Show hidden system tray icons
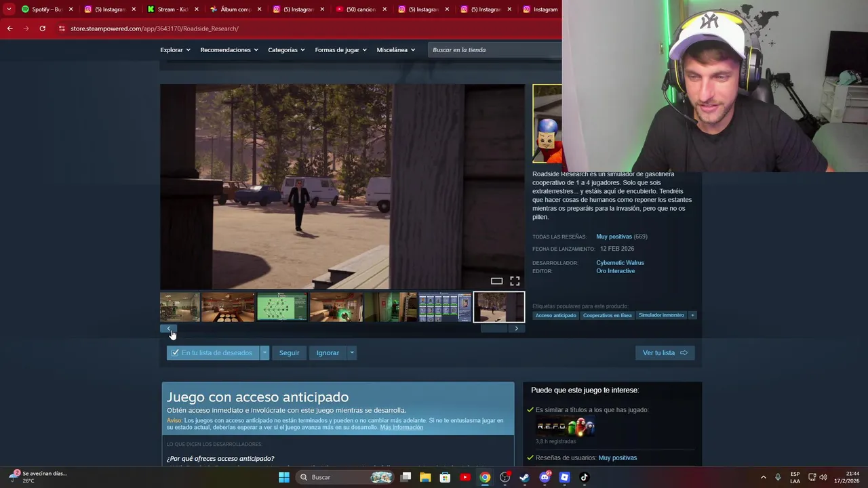Screen dimensions: 868x488 (763, 477)
